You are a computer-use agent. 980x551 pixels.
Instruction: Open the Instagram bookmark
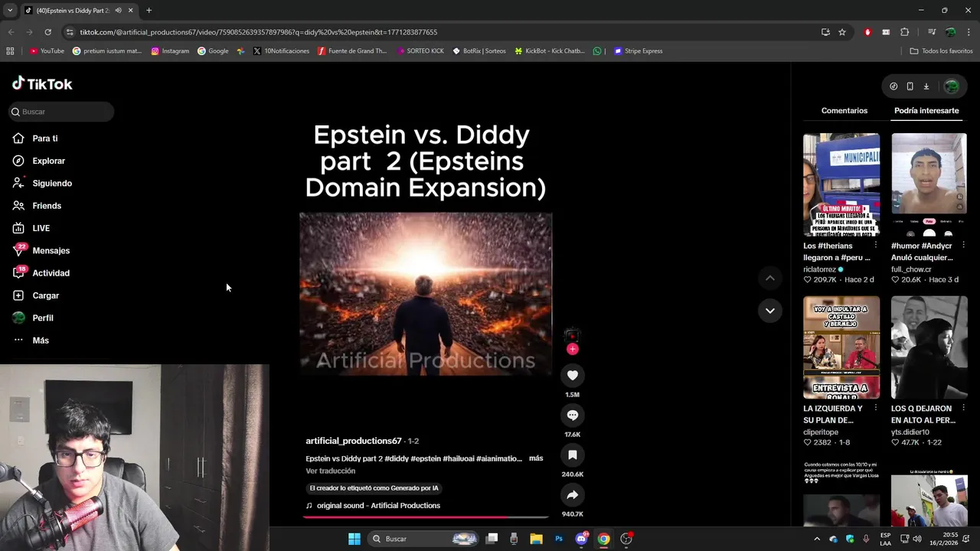pyautogui.click(x=170, y=51)
